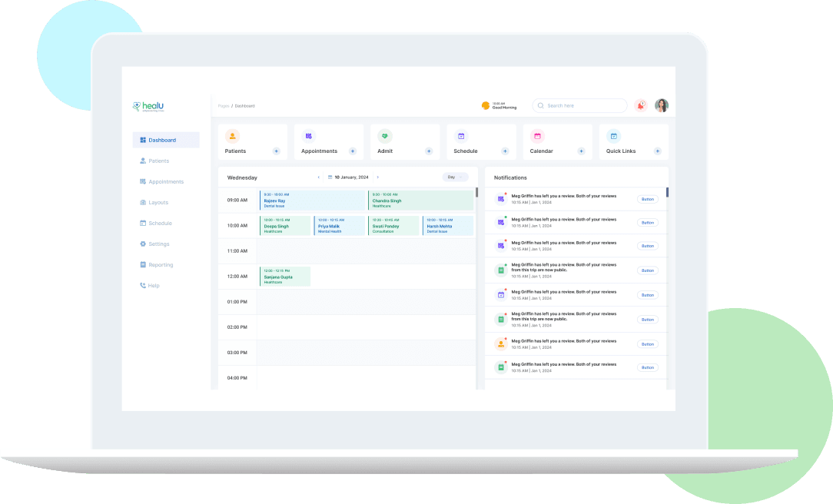Click the Search here field
The height and width of the screenshot is (504, 833).
point(580,106)
